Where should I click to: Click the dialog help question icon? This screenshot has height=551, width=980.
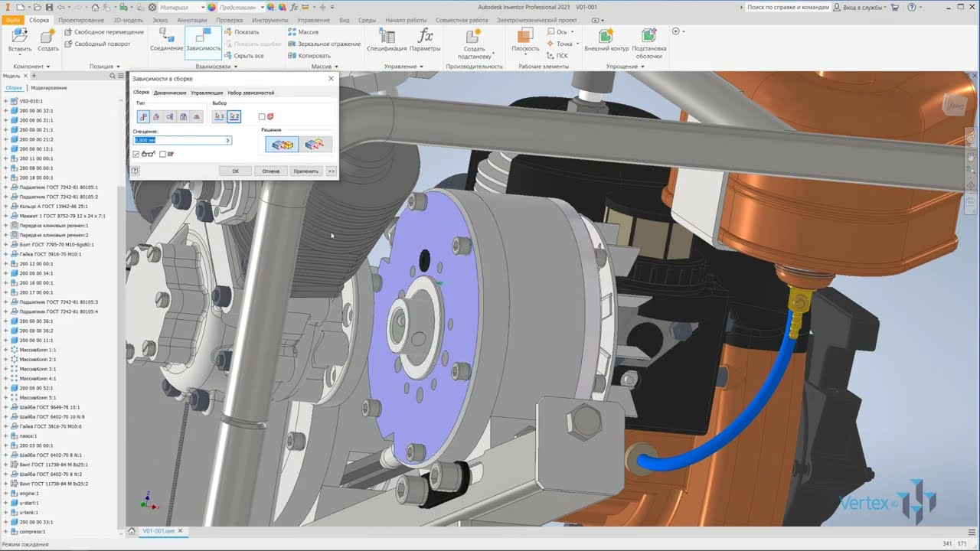pos(136,171)
